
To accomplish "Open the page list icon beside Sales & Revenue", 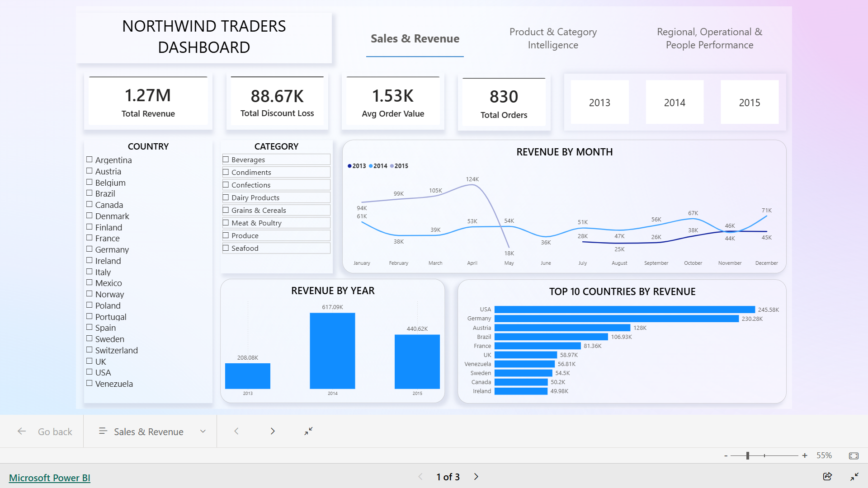I will tap(103, 432).
